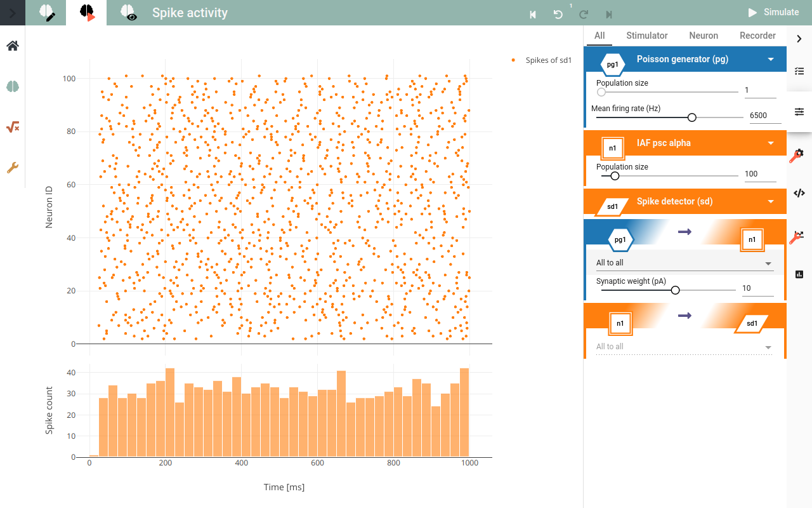This screenshot has width=812, height=508.
Task: Collapse the right panel with chevron
Action: point(799,39)
